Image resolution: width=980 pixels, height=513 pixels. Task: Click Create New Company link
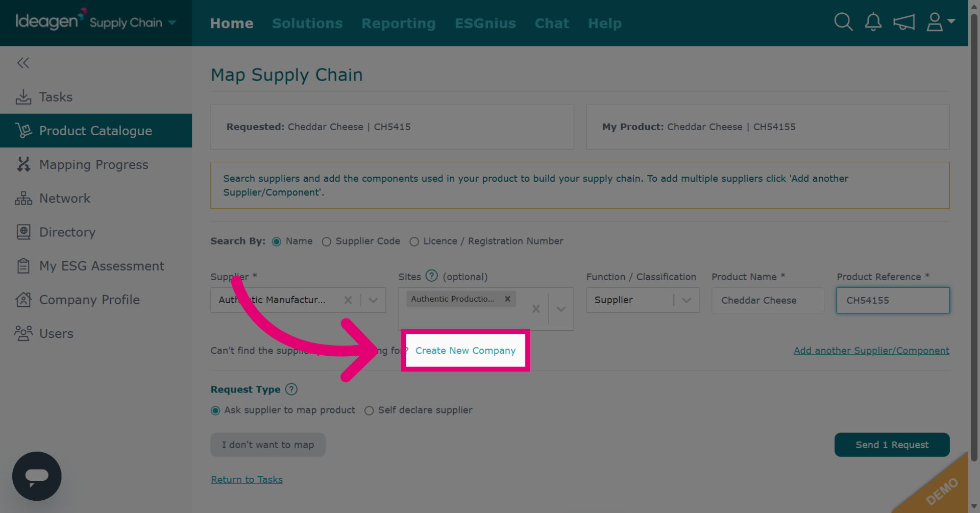tap(465, 350)
